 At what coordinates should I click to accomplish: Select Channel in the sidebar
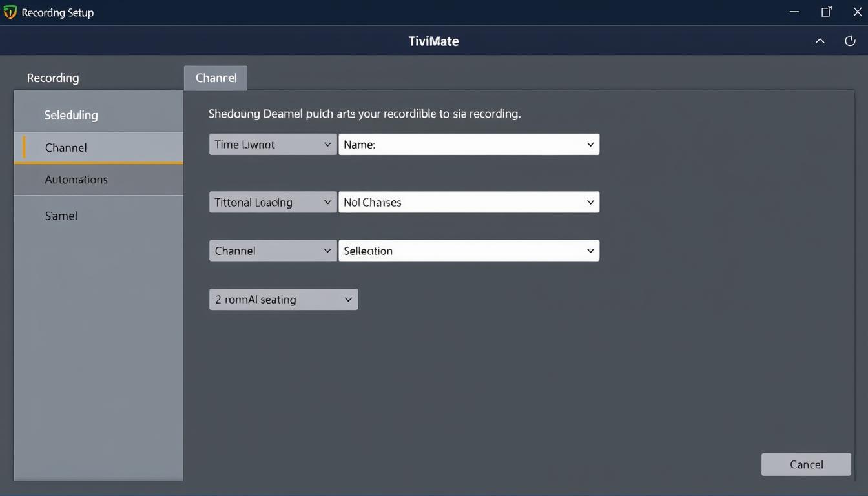[65, 147]
